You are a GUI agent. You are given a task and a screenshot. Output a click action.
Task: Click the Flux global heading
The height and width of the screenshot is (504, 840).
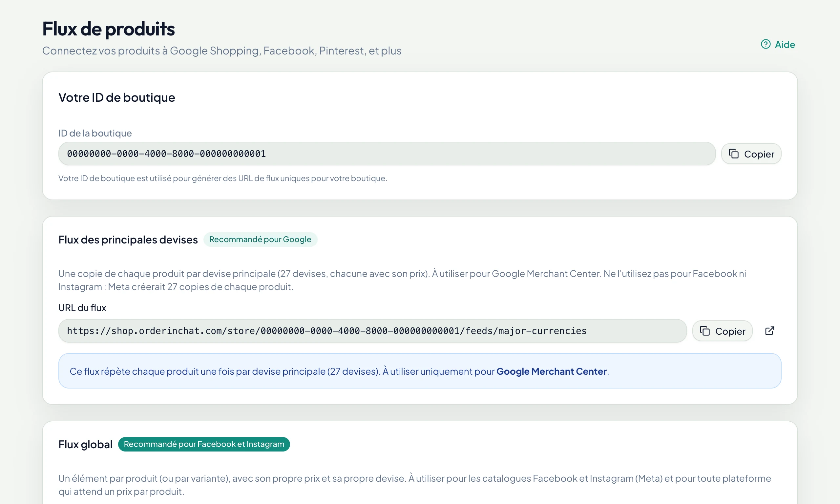(85, 445)
